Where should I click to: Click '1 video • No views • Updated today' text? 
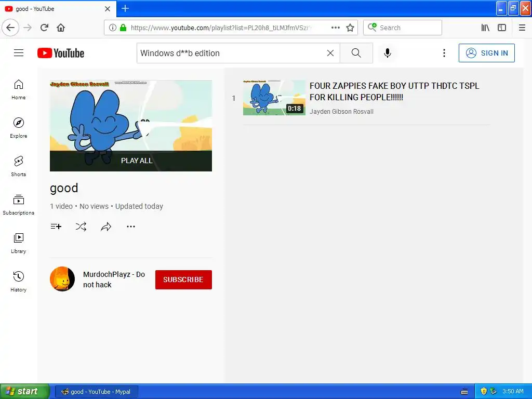(x=107, y=206)
